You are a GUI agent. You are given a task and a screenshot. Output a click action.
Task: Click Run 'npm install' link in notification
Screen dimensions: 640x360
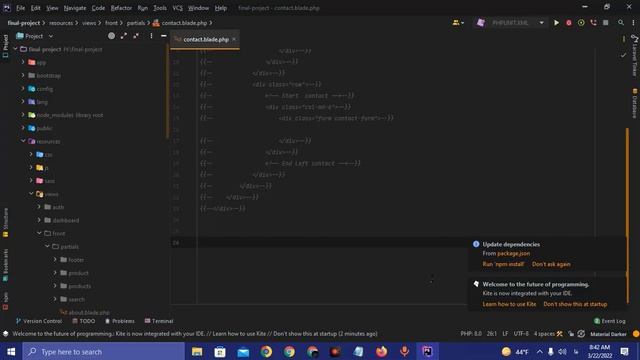503,264
